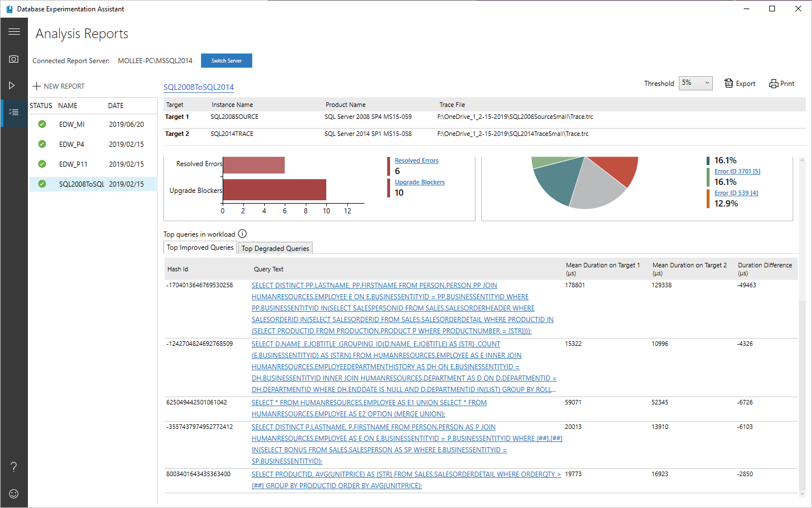Click the green status check for EDW_P4
The height and width of the screenshot is (508, 812).
click(x=42, y=144)
